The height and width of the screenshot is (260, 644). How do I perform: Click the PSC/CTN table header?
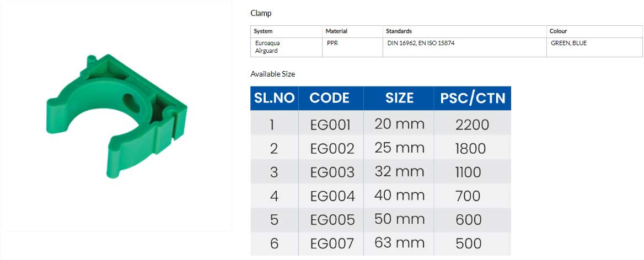(x=473, y=98)
